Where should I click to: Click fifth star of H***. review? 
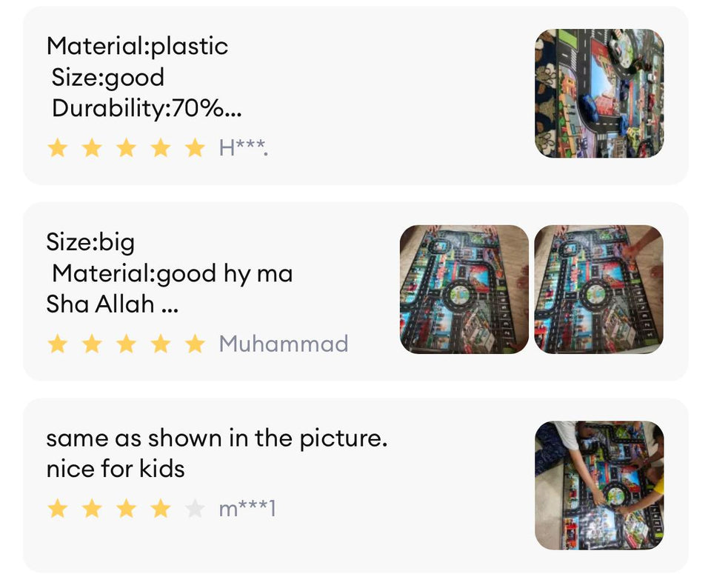[x=195, y=148]
